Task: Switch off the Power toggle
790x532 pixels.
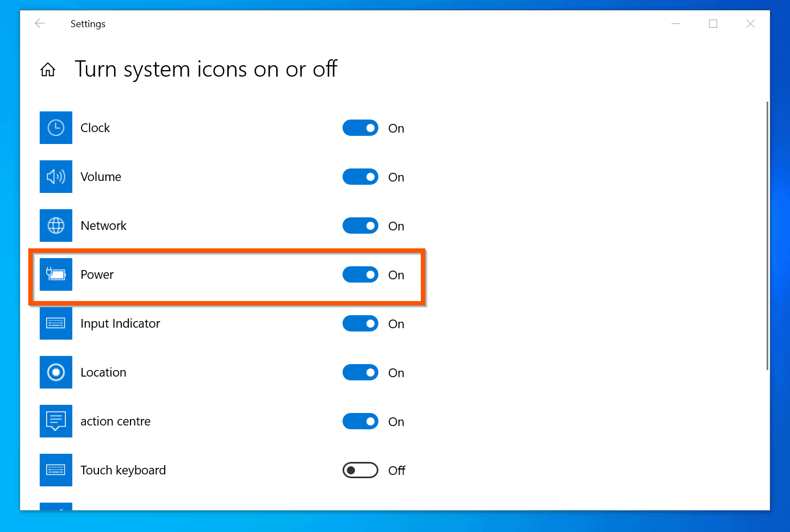Action: point(360,274)
